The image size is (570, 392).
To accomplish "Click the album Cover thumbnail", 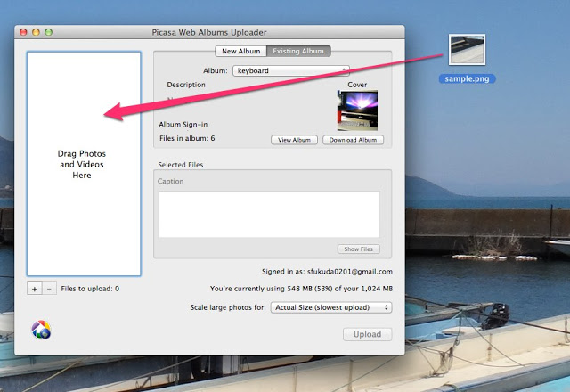I will tap(357, 110).
